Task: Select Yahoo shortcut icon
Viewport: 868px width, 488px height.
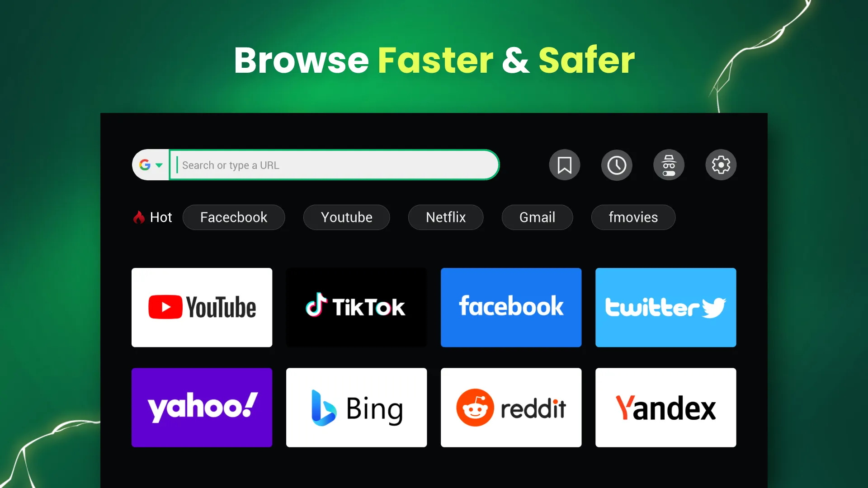Action: [202, 408]
